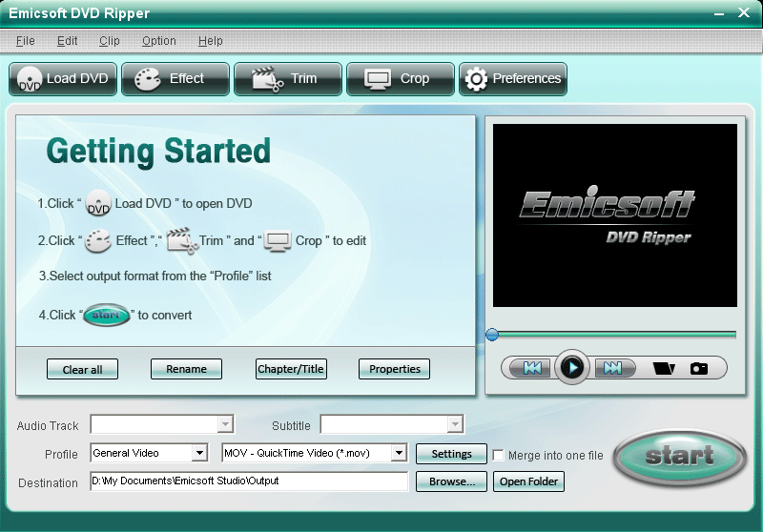Screen dimensions: 763x532
Task: Play the preview video
Action: click(572, 367)
